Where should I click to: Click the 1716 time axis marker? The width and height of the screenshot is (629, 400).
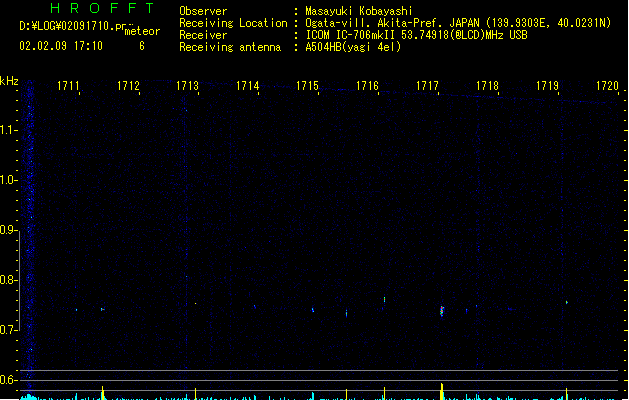coord(367,86)
